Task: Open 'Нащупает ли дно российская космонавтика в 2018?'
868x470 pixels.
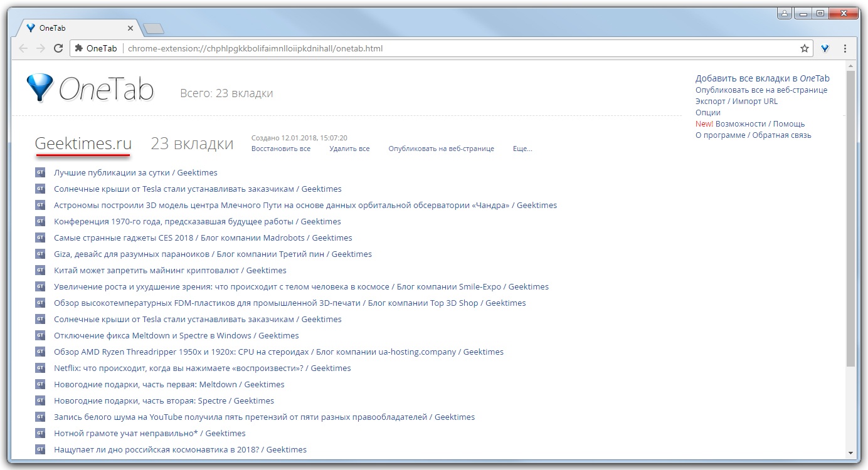Action: [180, 449]
